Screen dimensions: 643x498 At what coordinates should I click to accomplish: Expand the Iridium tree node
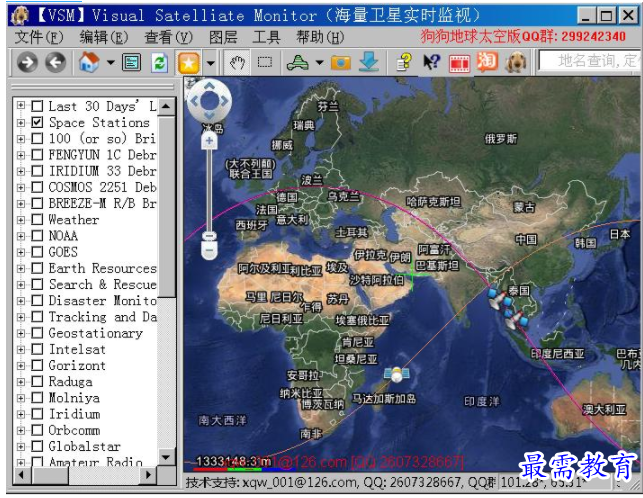[21, 414]
